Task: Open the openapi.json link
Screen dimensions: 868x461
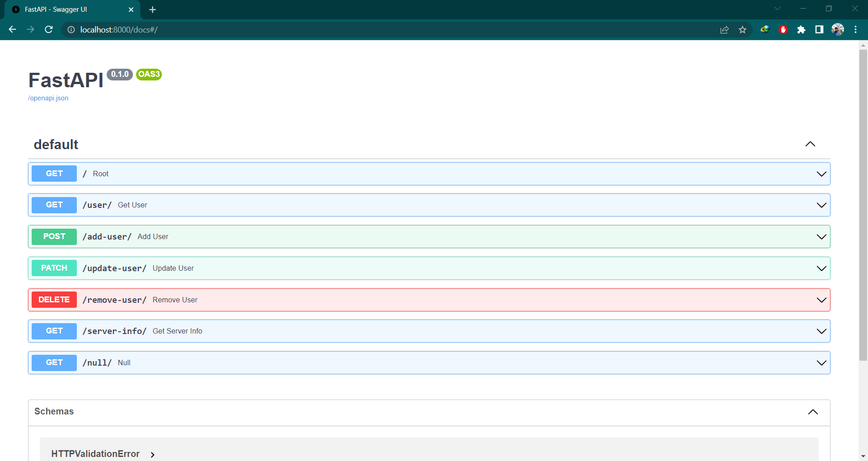Action: pos(48,98)
